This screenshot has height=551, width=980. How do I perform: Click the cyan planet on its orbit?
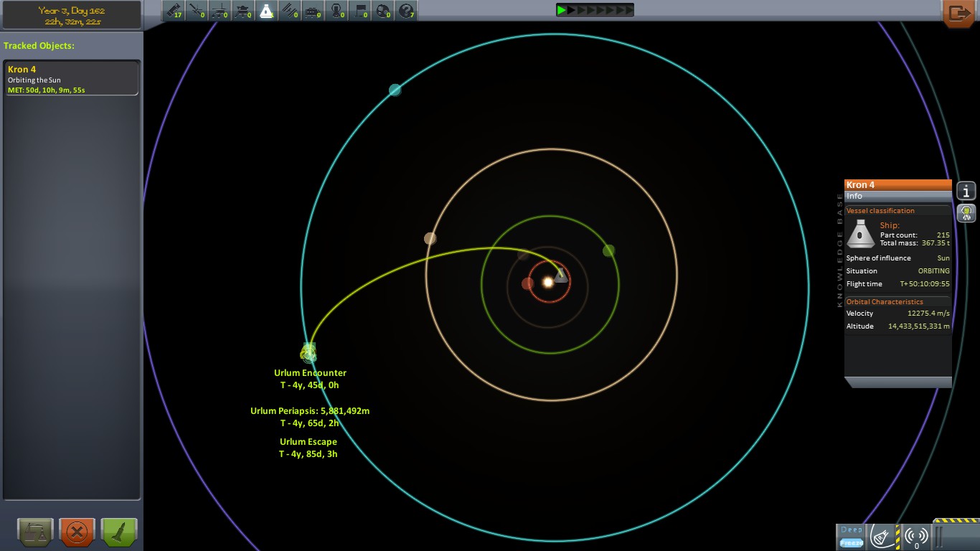395,90
